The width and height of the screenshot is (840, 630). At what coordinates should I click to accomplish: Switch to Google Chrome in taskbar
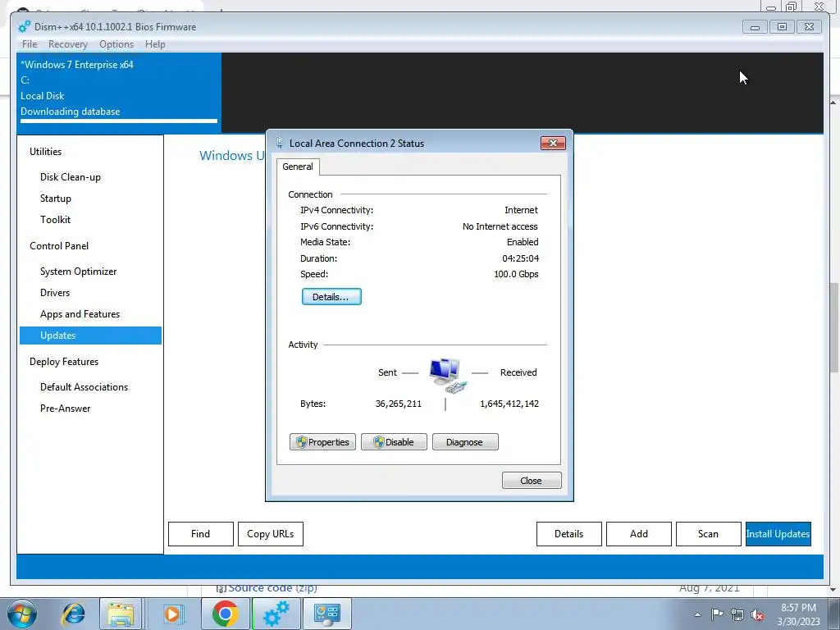click(x=225, y=614)
